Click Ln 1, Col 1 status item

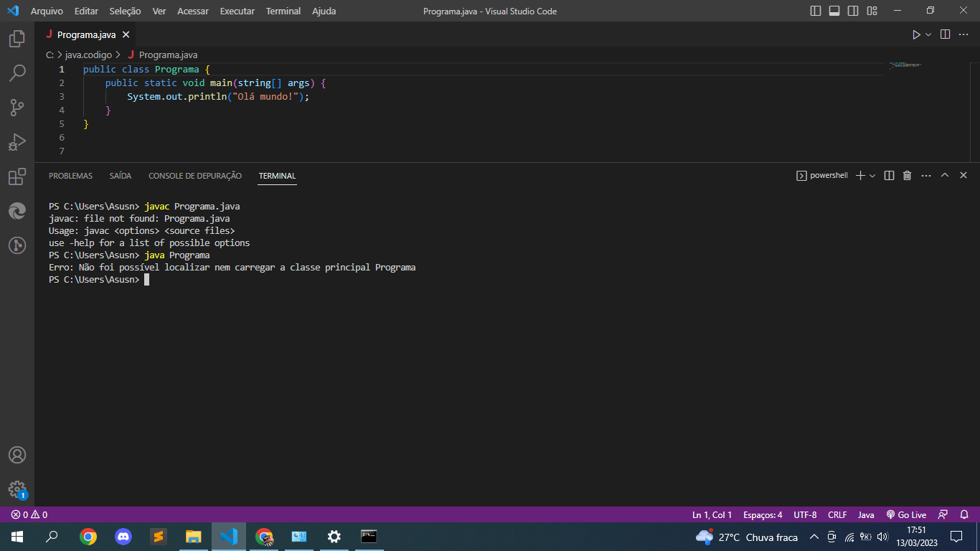[x=712, y=514]
